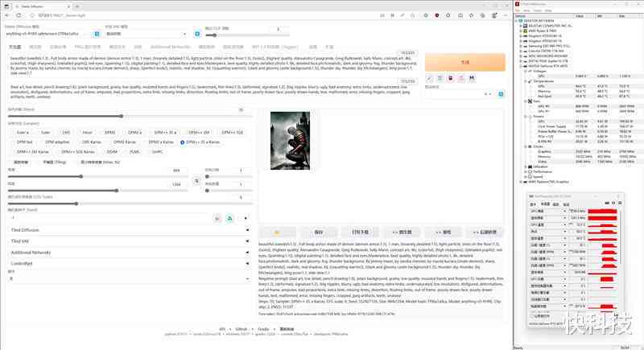Image resolution: width=644 pixels, height=350 pixels.
Task: Open the Stable Diffusion checkpoint dropdown
Action: 48,34
